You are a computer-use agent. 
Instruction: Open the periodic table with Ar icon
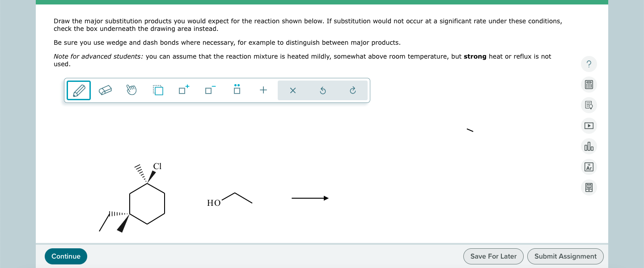pyautogui.click(x=589, y=167)
